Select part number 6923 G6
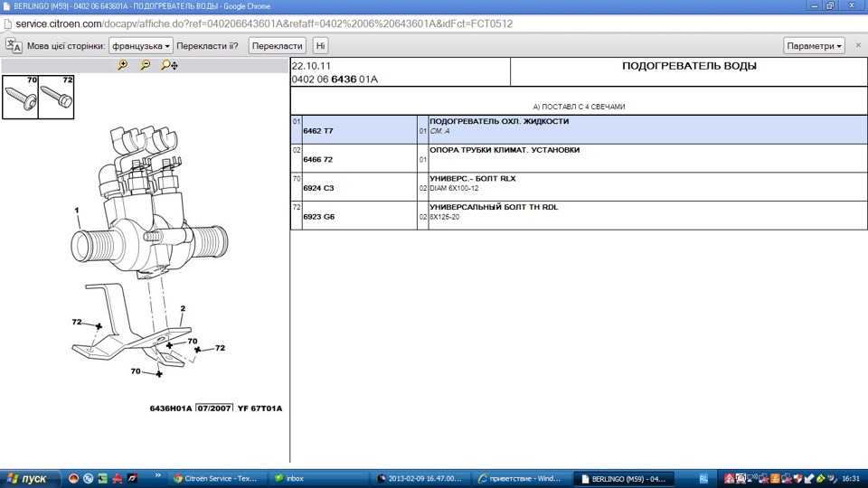 319,217
